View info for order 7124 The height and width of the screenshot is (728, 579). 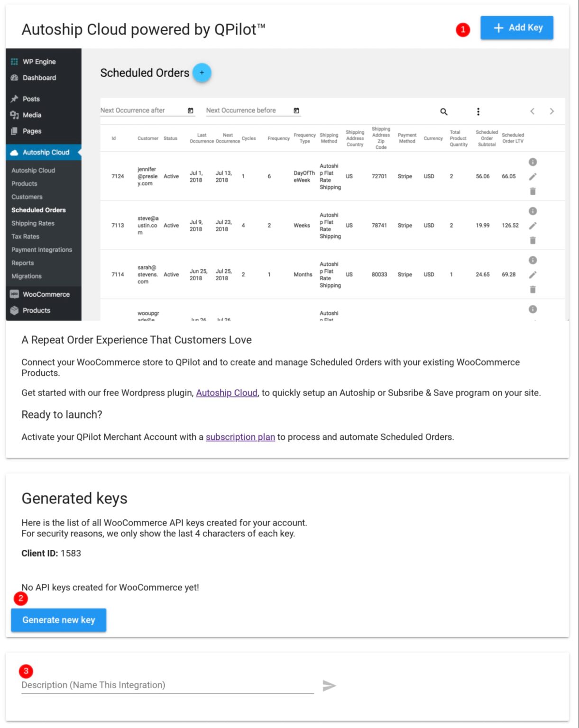(533, 162)
